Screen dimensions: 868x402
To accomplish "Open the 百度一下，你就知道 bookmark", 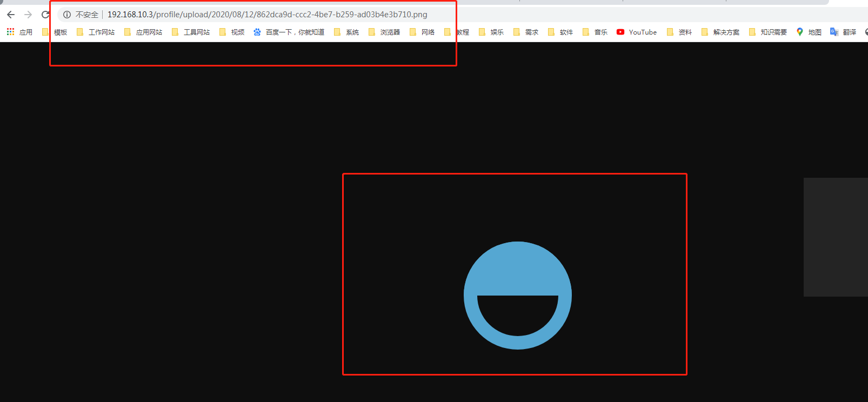I will [289, 32].
